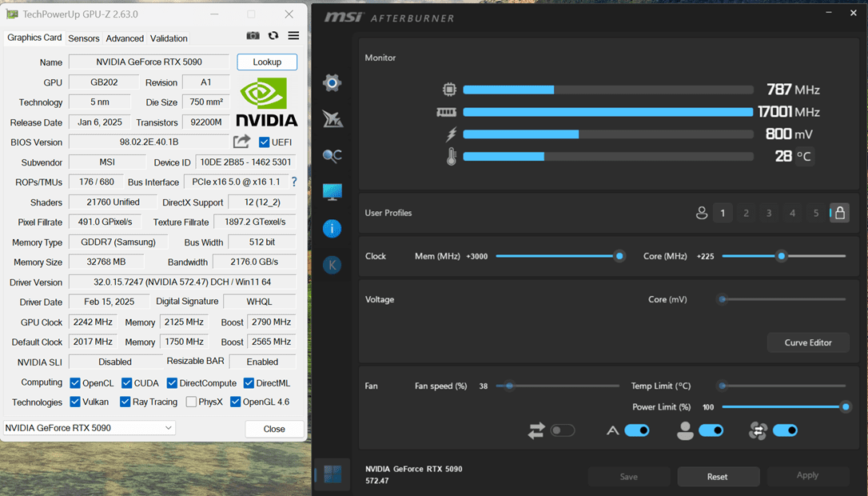Toggle the Vulkan checkbox

[x=75, y=402]
